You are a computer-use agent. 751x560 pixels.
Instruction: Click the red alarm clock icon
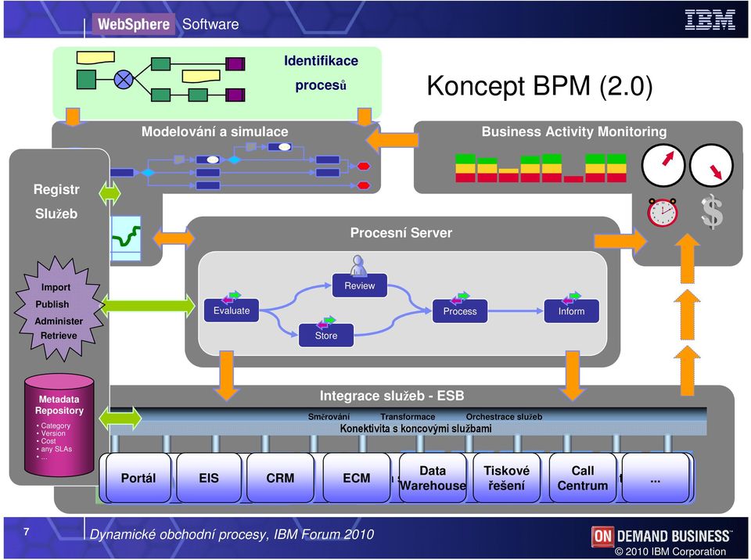coord(662,212)
